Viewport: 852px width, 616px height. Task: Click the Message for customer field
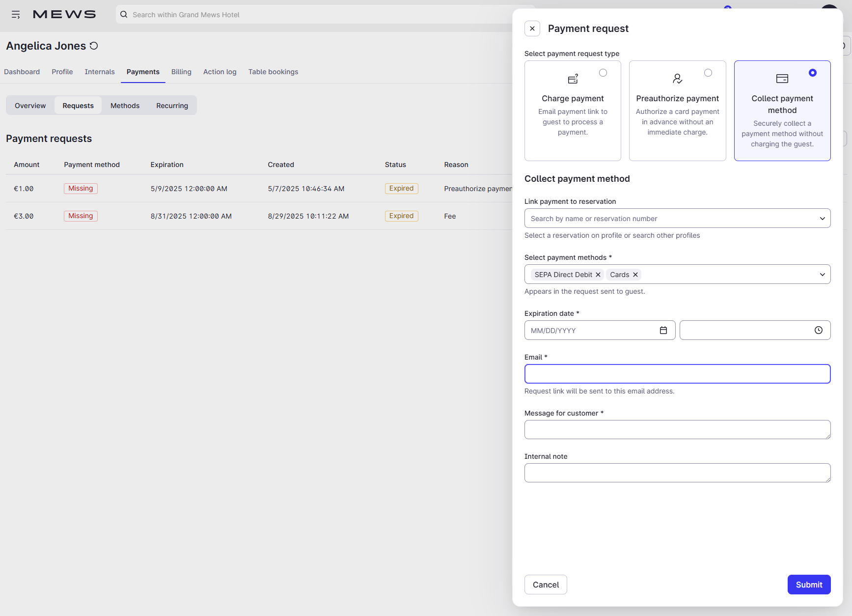(678, 429)
